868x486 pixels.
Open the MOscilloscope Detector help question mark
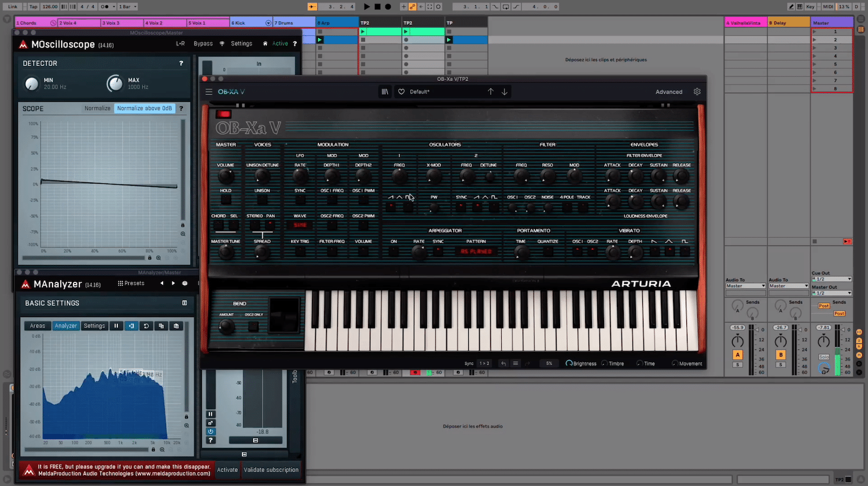click(181, 63)
